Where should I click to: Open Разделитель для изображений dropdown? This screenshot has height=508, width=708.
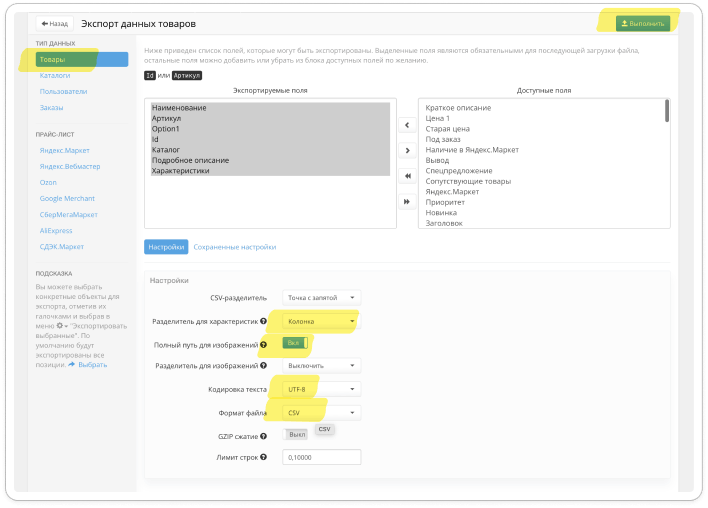[321, 366]
